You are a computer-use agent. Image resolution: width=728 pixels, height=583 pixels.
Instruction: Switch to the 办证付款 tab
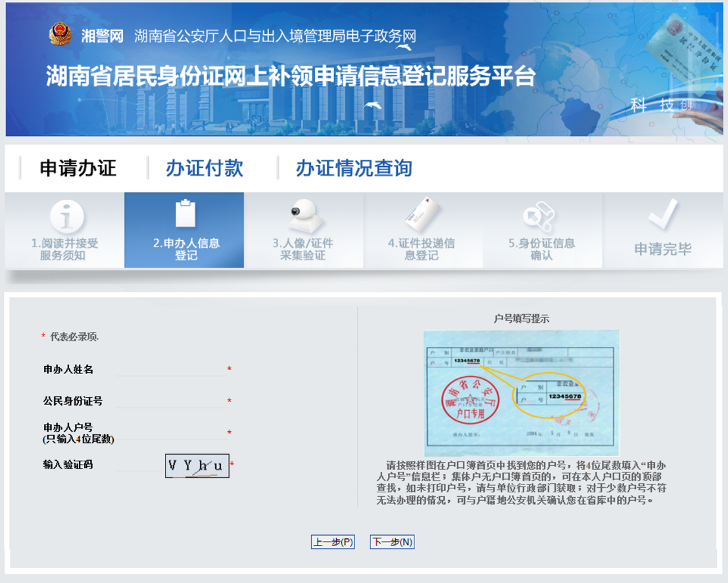tap(205, 168)
